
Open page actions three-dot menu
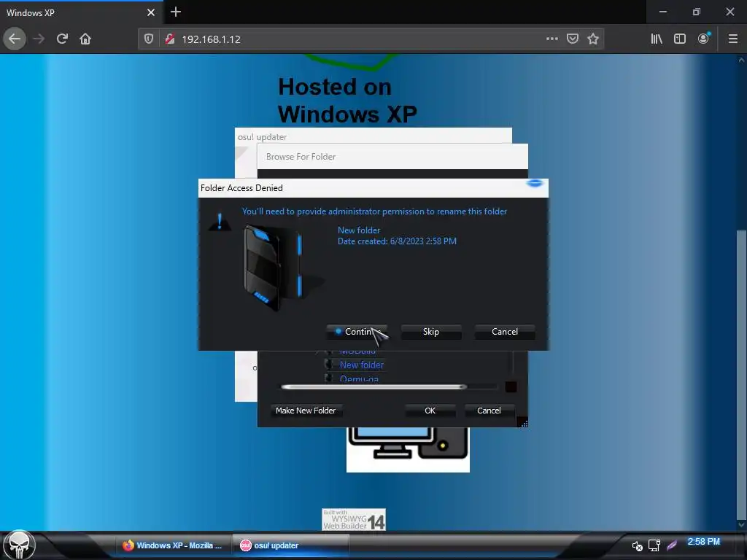click(552, 39)
